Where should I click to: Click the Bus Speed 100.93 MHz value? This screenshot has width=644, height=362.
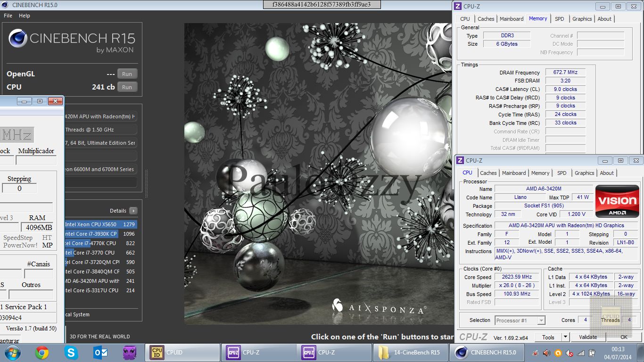tap(518, 294)
